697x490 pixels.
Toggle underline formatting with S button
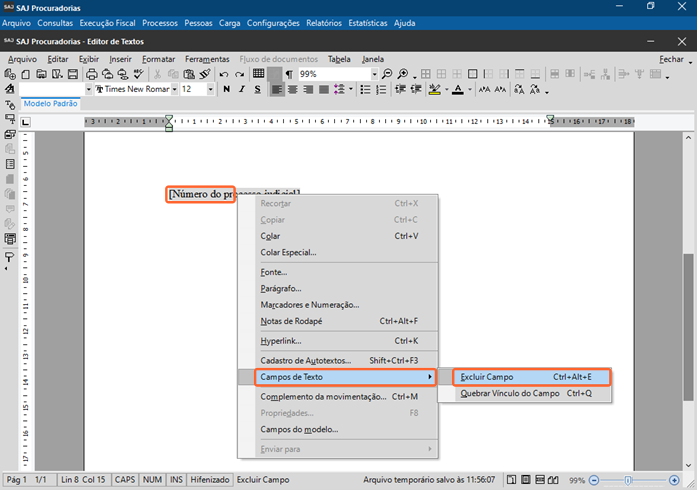click(255, 89)
